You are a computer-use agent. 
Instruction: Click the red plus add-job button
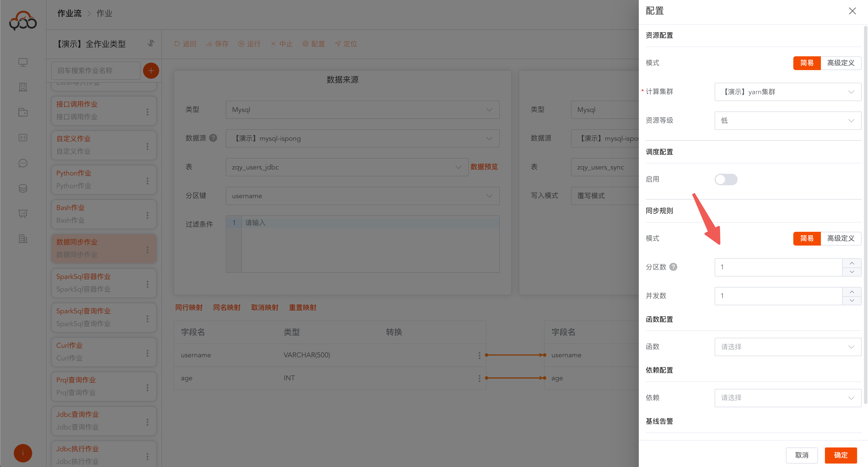point(151,70)
